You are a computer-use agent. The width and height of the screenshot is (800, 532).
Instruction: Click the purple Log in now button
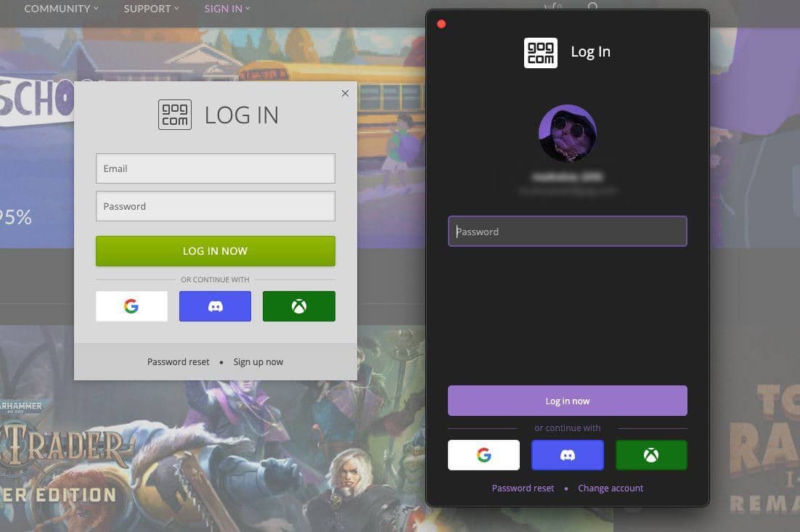pyautogui.click(x=568, y=401)
